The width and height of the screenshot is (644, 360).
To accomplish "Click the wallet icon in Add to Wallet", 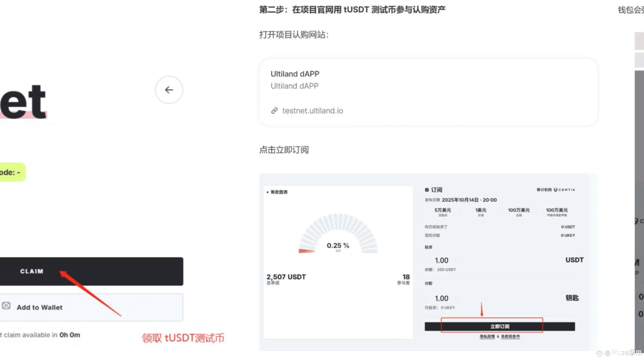I will 6,306.
